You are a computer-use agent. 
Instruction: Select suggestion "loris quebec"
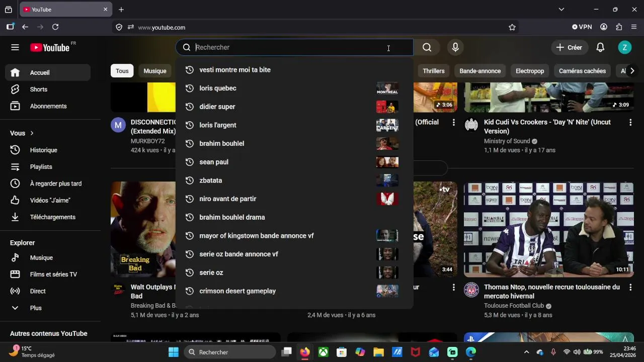(294, 88)
